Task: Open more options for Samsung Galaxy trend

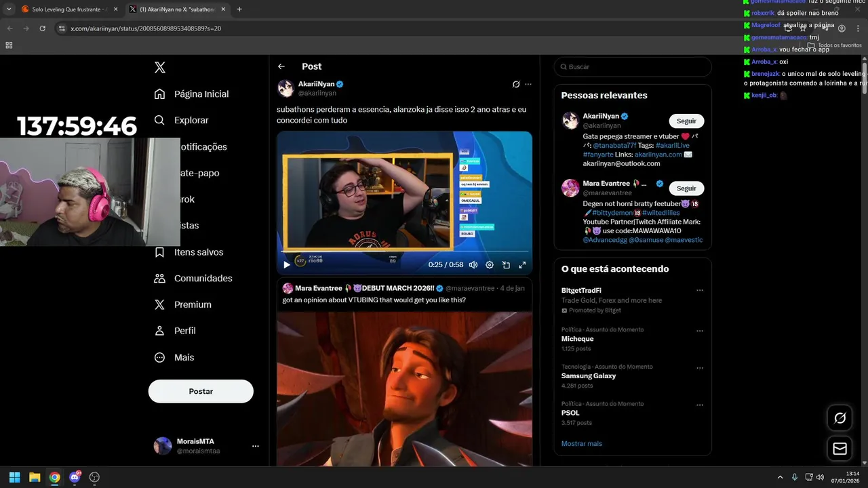Action: click(700, 368)
